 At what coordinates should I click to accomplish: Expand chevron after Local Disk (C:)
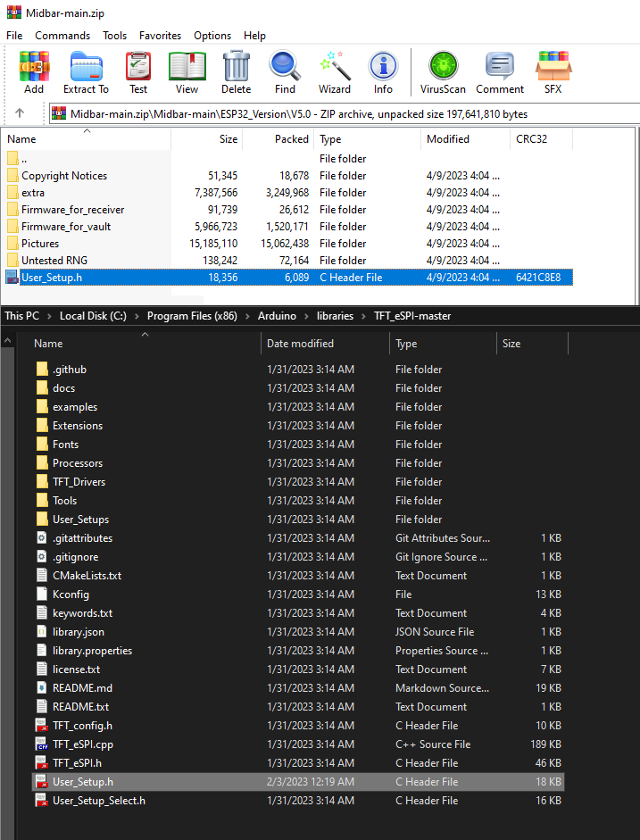137,316
